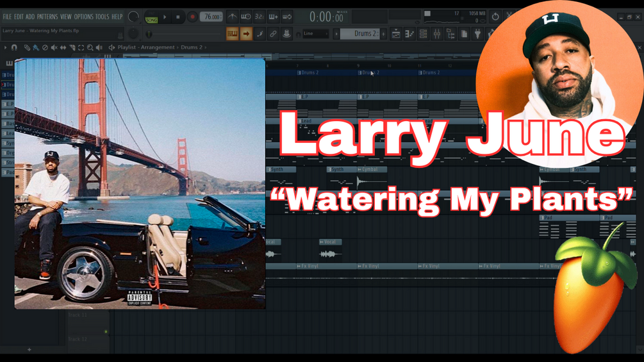Toggle the Pat/Song mode switch
The image size is (644, 362).
[x=151, y=18]
